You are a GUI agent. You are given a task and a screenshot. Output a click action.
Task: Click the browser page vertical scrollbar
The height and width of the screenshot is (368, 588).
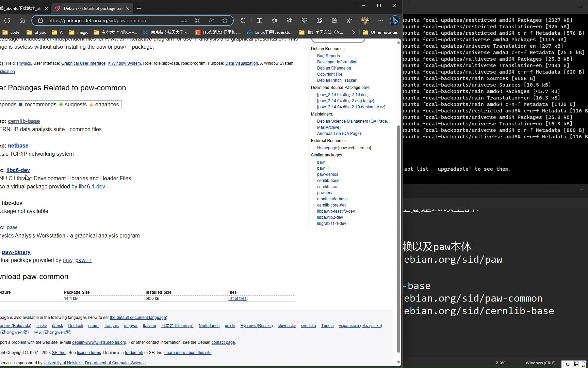[x=399, y=239]
